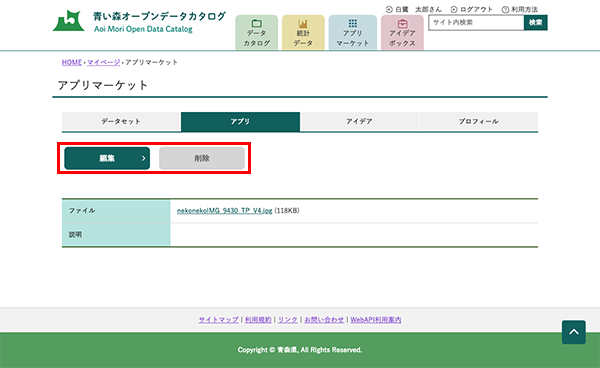600x368 pixels.
Task: Focus the サイト内検索 search field
Action: (x=476, y=23)
